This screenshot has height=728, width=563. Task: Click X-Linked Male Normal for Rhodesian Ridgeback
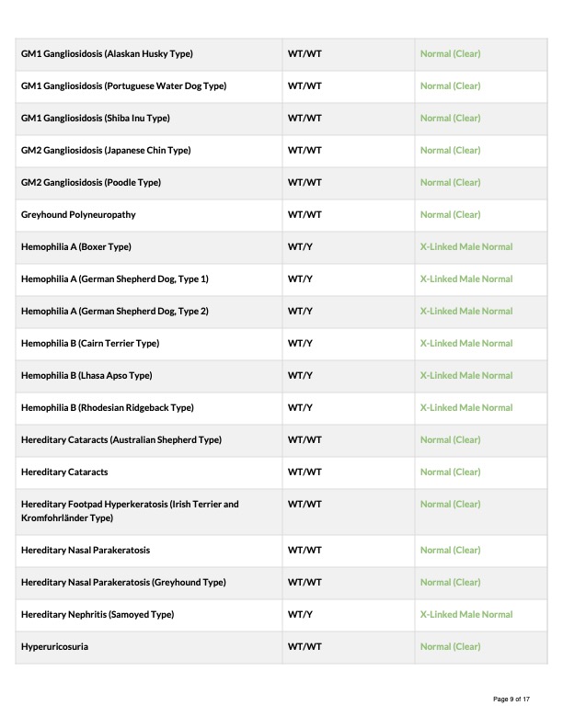click(466, 407)
